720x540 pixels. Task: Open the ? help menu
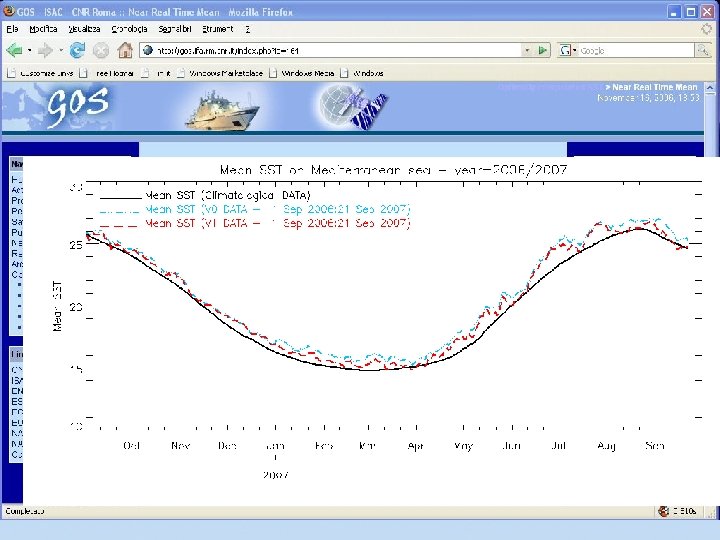(x=248, y=29)
